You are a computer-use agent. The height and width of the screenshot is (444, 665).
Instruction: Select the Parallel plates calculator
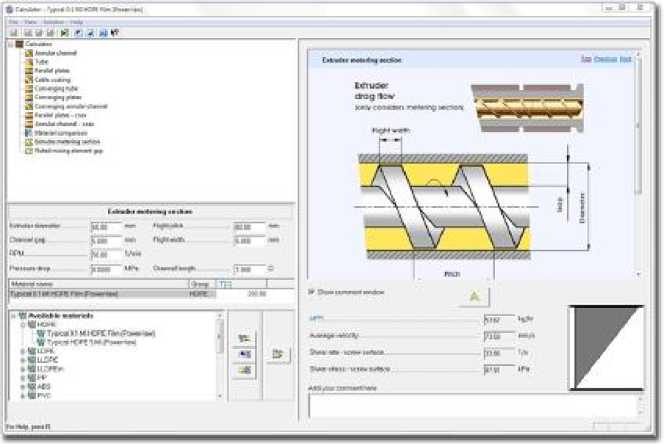52,71
